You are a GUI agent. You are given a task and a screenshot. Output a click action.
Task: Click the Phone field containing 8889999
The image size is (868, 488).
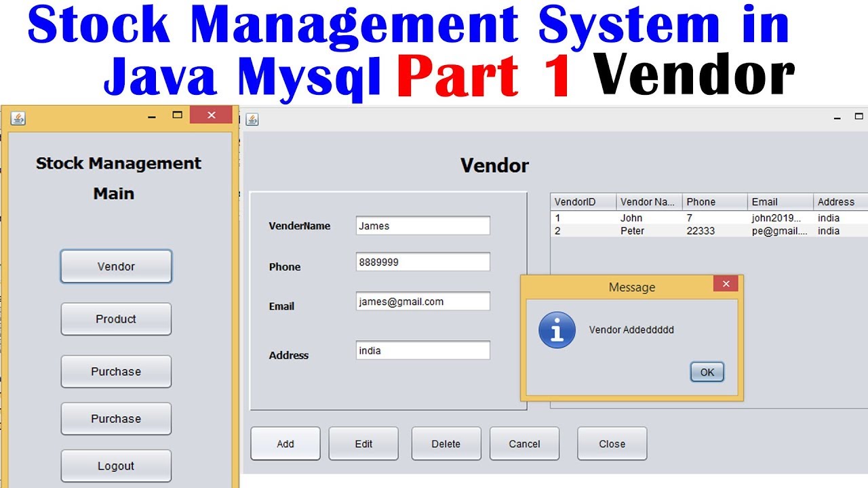(422, 262)
